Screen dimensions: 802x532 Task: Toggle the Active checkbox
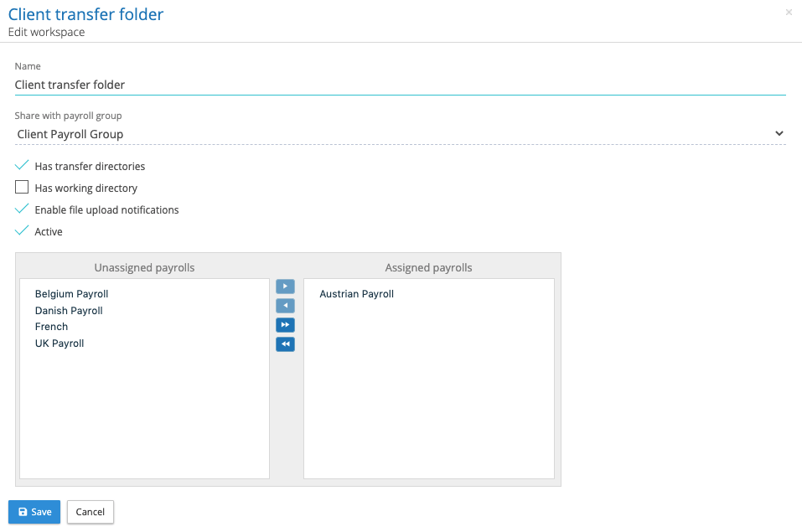[x=22, y=231]
